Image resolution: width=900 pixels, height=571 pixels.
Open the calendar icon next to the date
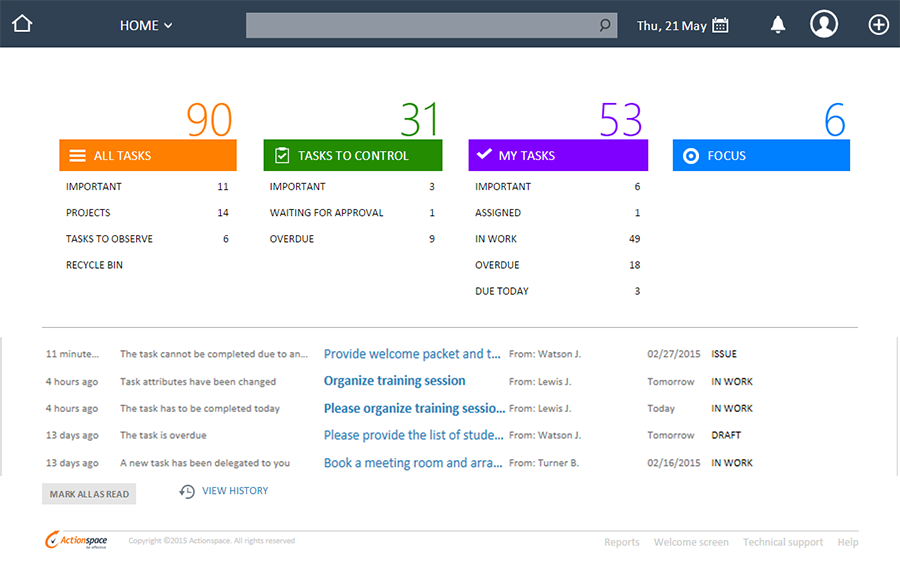tap(720, 26)
